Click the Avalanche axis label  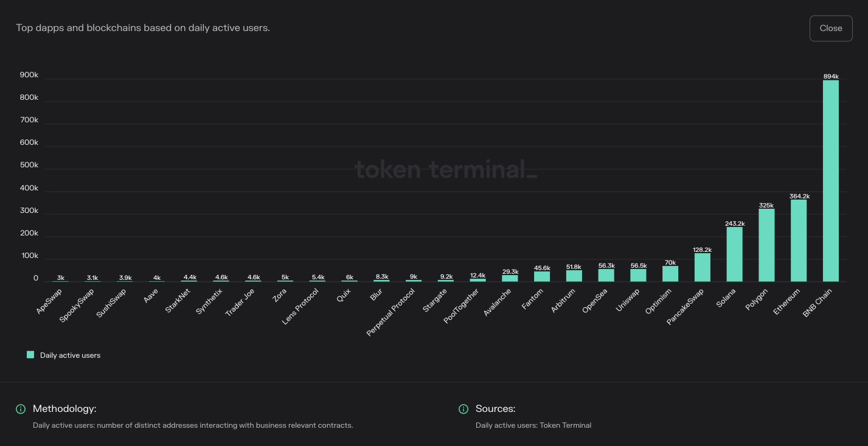pyautogui.click(x=497, y=303)
